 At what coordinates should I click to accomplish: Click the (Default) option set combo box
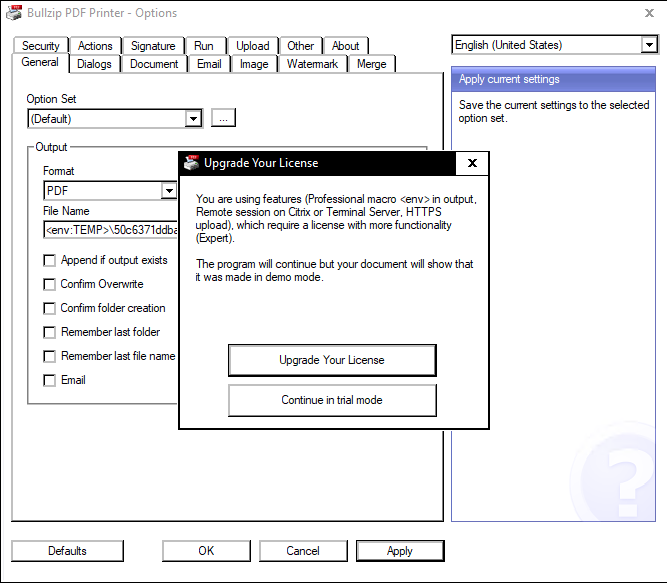click(115, 119)
